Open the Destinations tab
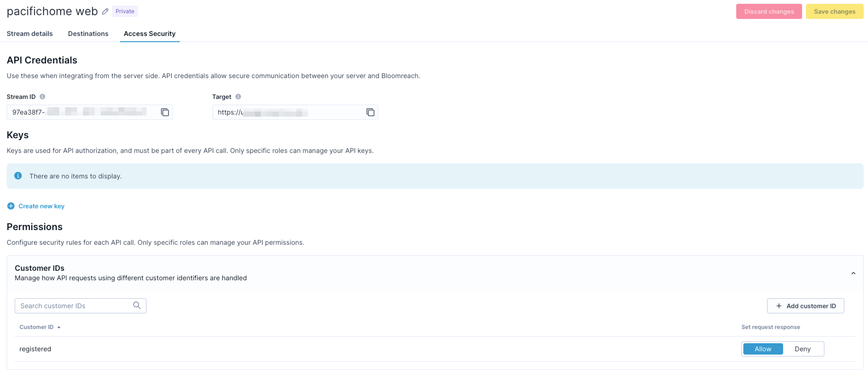This screenshot has height=374, width=868. 88,34
